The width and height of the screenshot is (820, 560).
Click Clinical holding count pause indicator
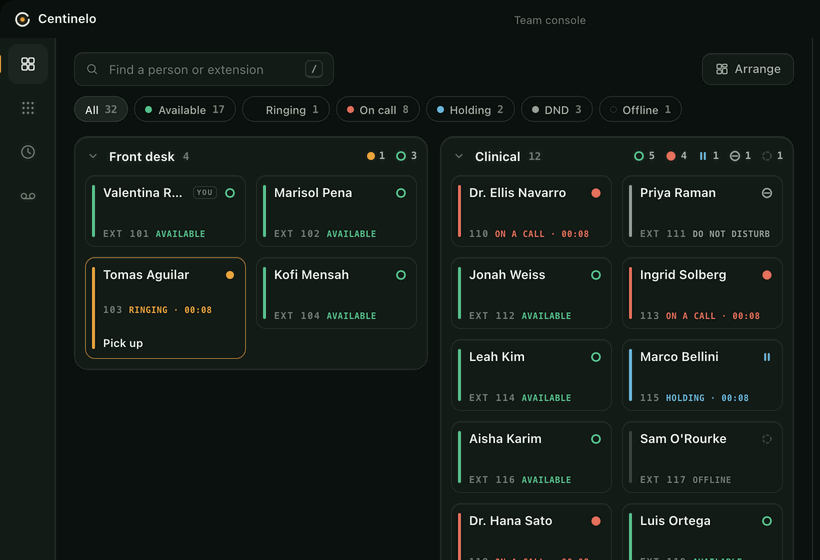point(709,156)
